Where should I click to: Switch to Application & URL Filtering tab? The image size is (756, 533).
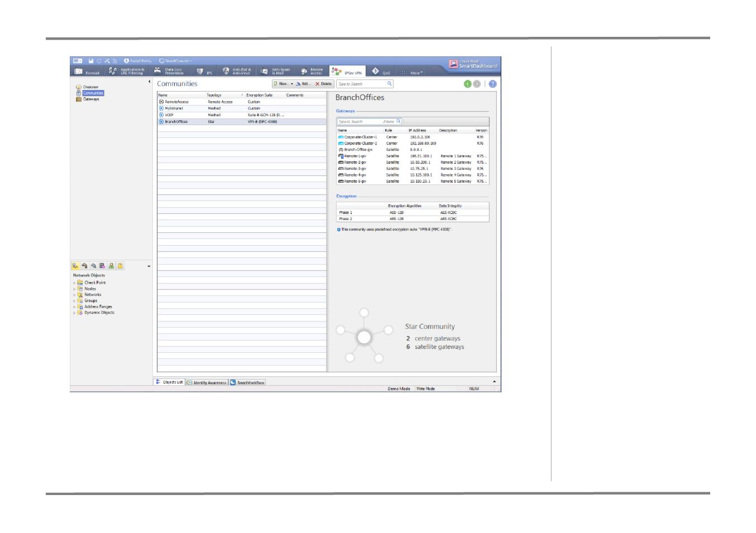click(127, 71)
